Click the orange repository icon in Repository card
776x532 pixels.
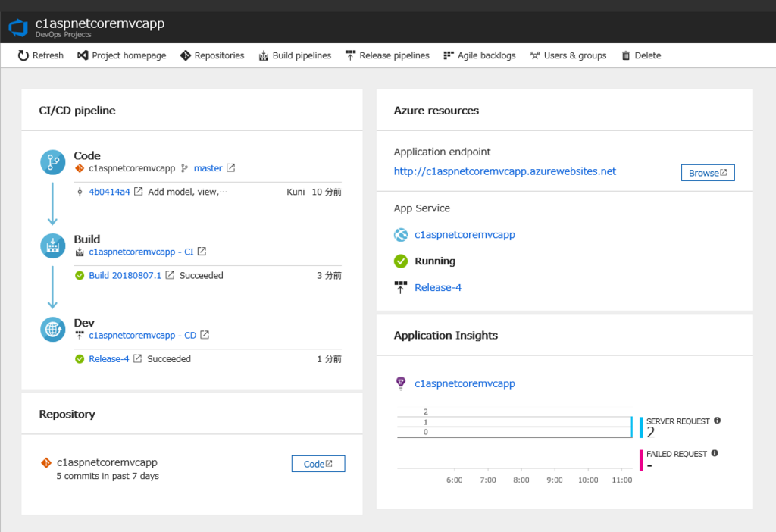point(46,463)
